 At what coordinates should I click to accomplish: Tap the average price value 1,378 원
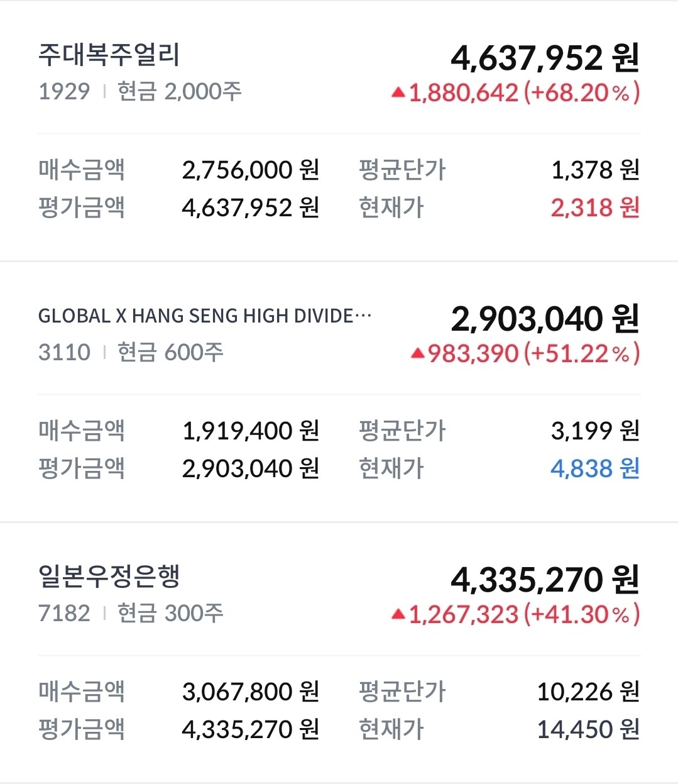click(594, 170)
